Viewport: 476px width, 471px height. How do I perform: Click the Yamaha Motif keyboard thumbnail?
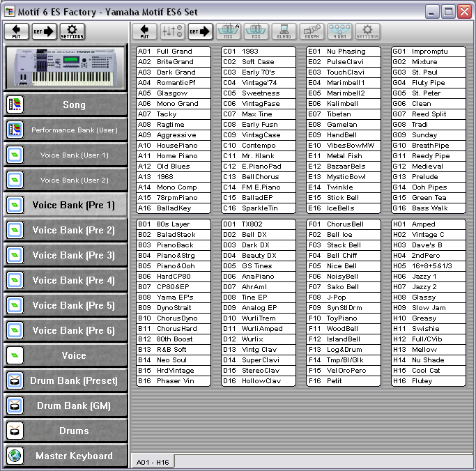(x=66, y=68)
